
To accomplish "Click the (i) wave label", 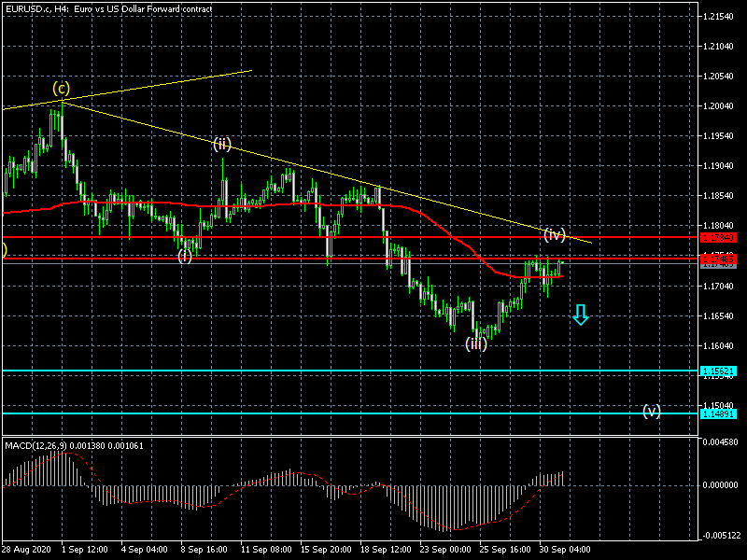I will (x=185, y=255).
